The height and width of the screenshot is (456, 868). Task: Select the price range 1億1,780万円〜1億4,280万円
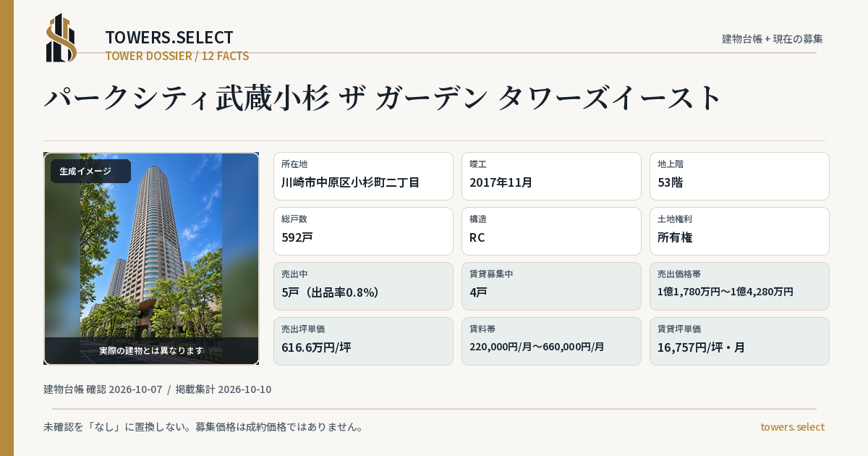pyautogui.click(x=726, y=292)
